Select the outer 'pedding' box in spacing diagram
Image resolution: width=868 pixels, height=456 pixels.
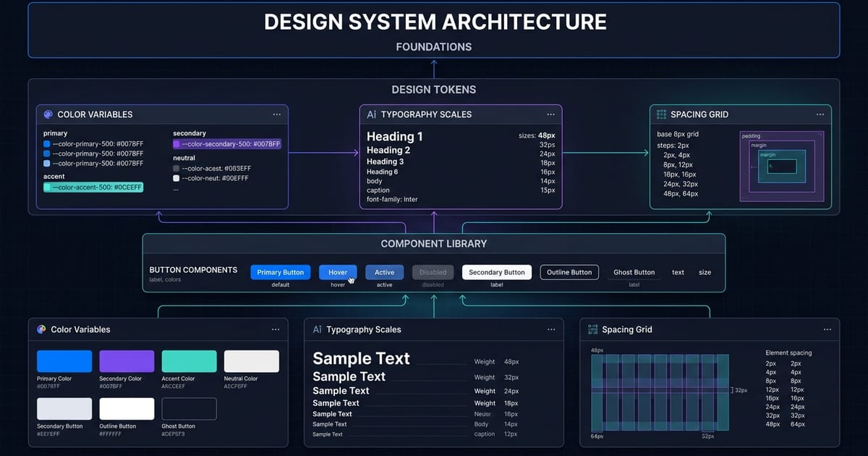point(782,166)
